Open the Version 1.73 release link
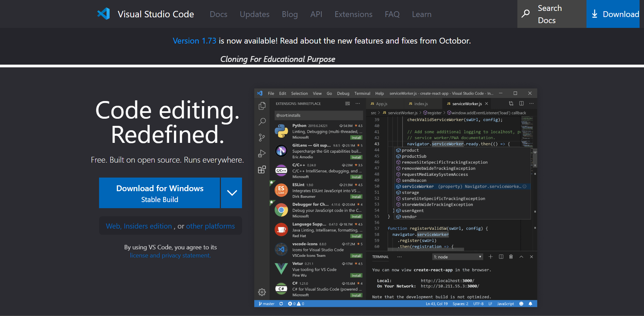The image size is (644, 316). (x=194, y=41)
